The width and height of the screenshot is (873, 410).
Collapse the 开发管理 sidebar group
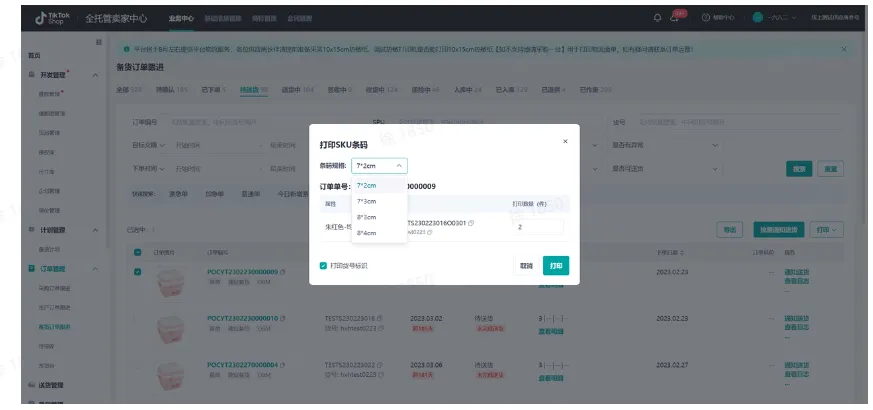95,75
